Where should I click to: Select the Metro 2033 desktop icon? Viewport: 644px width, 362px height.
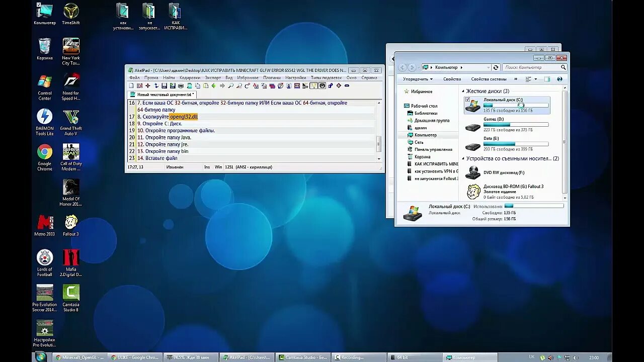pyautogui.click(x=44, y=225)
